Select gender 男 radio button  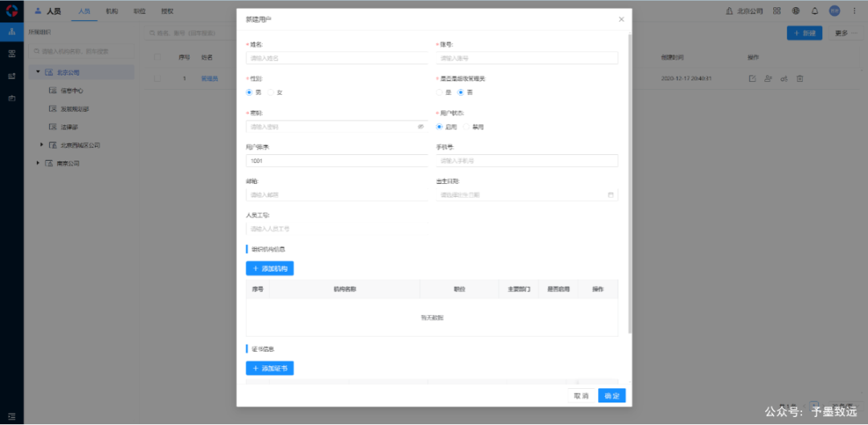249,92
